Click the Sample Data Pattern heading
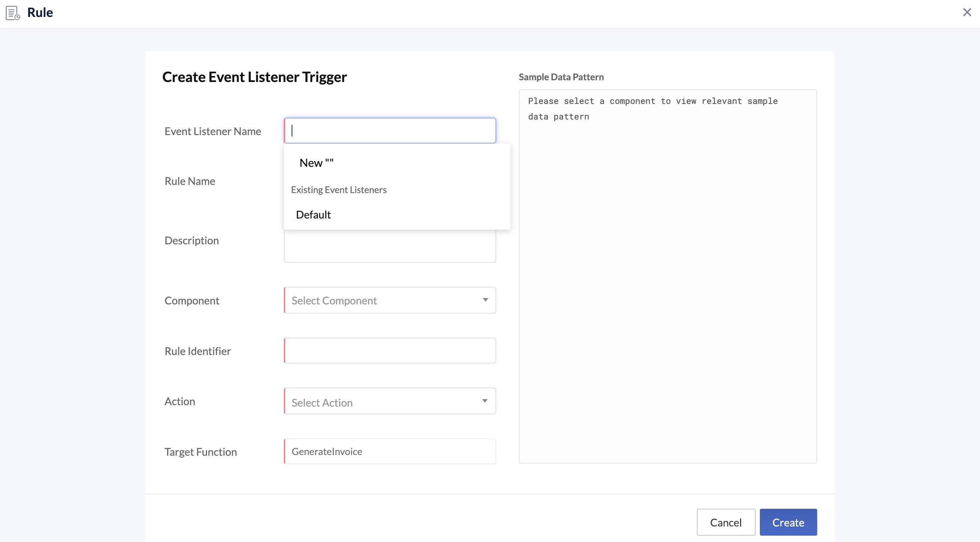Image resolution: width=980 pixels, height=542 pixels. (561, 77)
